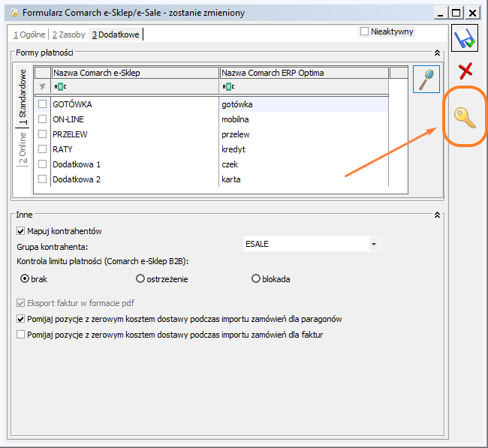Viewport: 488px width, 448px height.
Task: Click the PRZELEW name cell
Action: click(x=134, y=134)
